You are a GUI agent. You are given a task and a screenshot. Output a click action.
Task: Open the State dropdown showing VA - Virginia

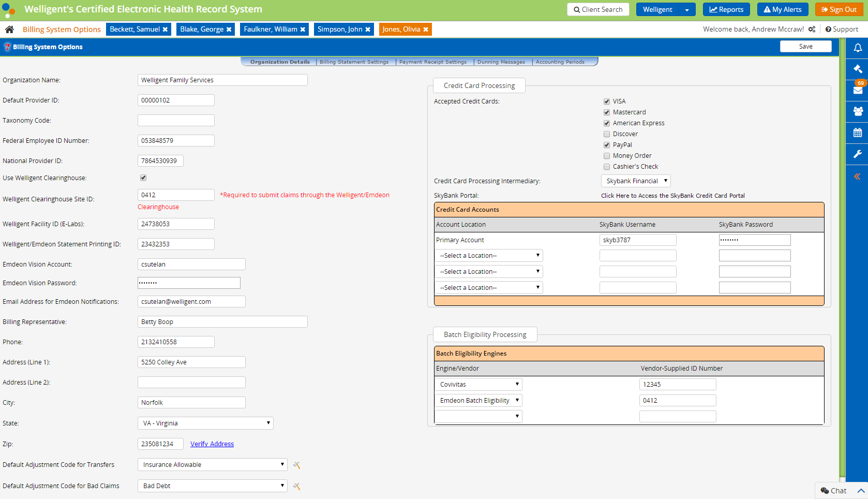pos(205,423)
